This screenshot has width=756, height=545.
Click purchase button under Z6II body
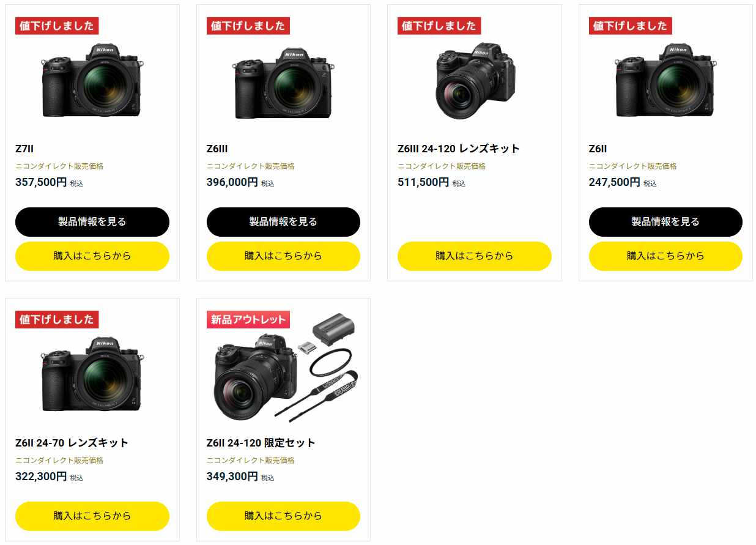[x=665, y=256]
